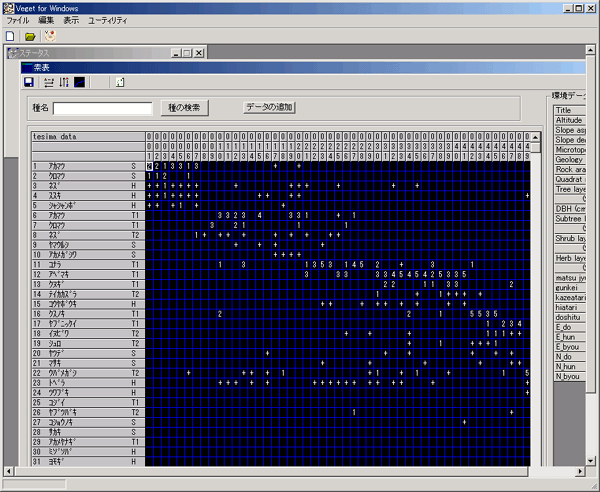Click the column sort icon with arrows
Image resolution: width=600 pixels, height=492 pixels.
point(64,82)
